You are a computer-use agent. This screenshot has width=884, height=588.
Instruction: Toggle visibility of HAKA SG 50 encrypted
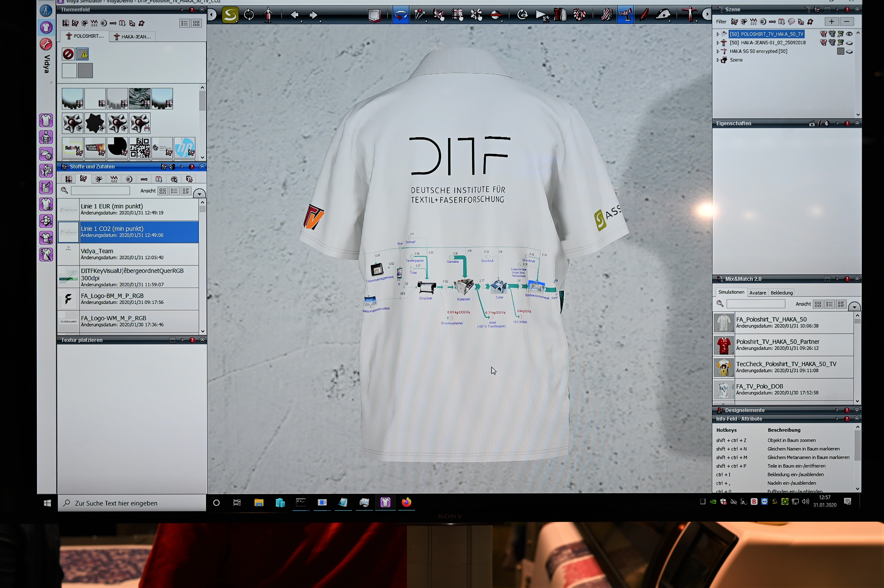pos(849,51)
